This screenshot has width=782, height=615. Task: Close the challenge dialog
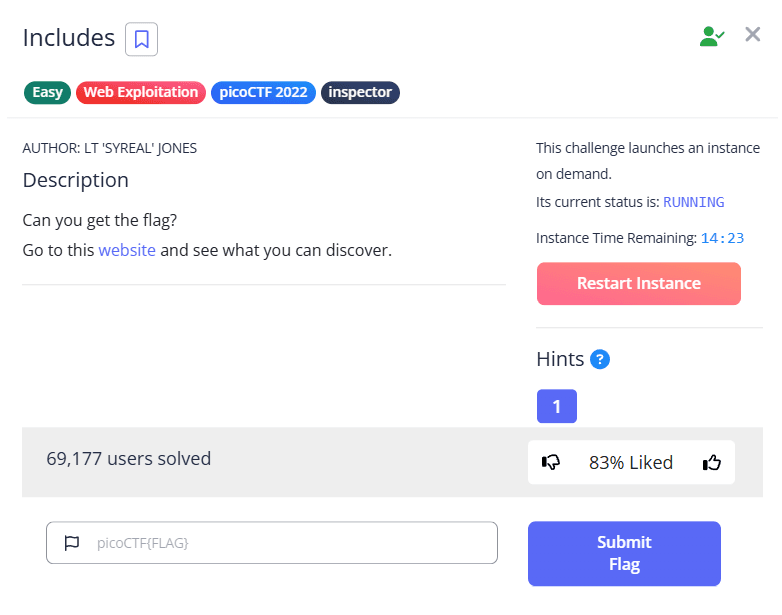753,35
